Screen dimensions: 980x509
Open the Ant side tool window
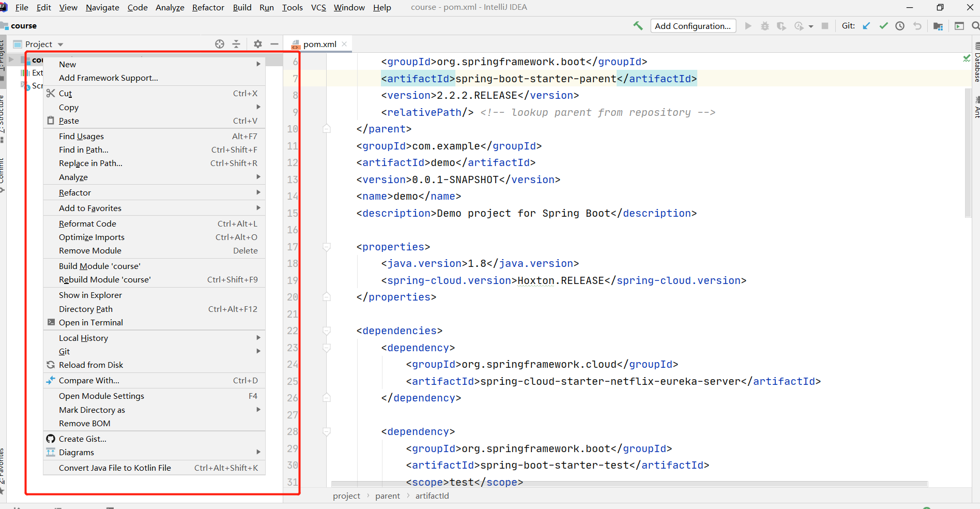(x=977, y=108)
